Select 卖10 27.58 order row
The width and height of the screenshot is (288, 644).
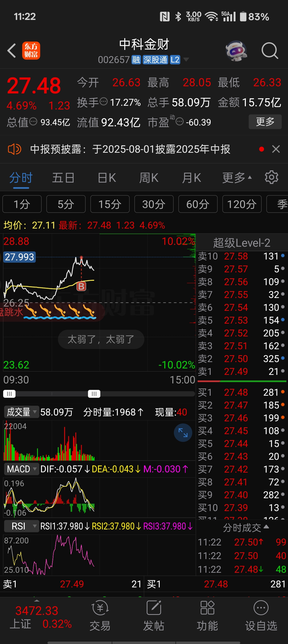pyautogui.click(x=241, y=256)
